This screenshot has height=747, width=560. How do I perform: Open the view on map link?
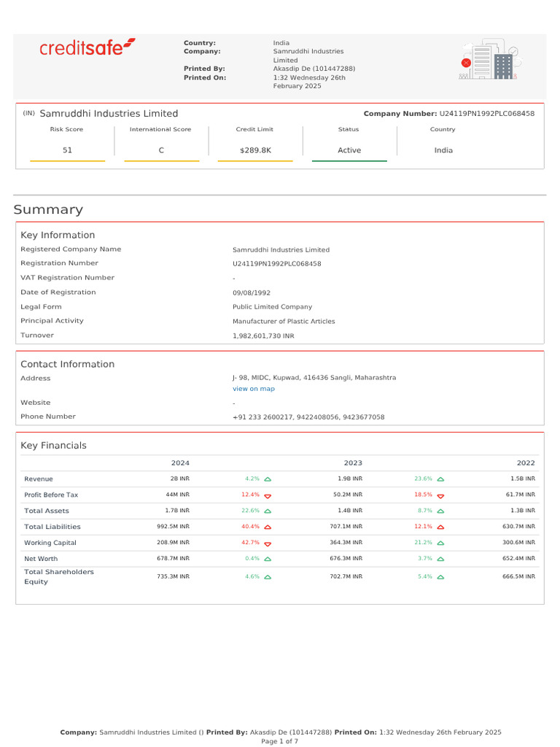coord(253,389)
